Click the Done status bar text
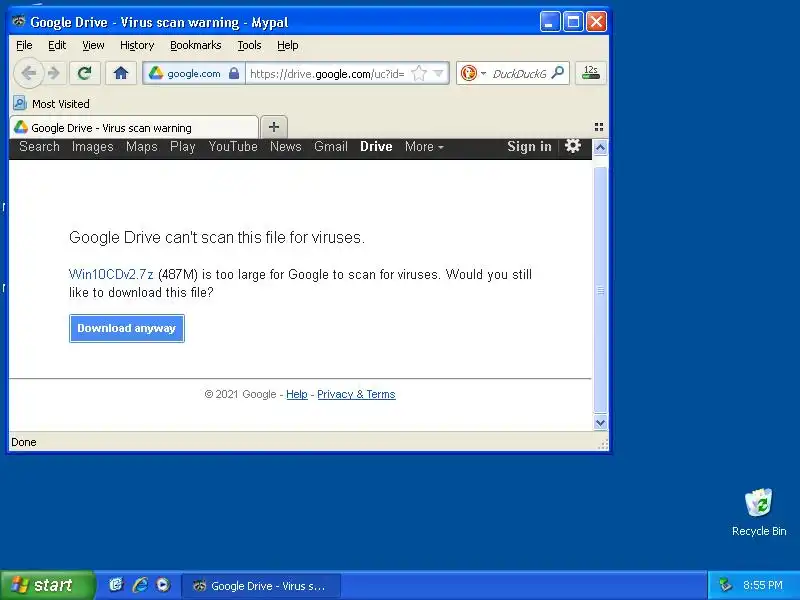The width and height of the screenshot is (800, 600). click(x=24, y=442)
